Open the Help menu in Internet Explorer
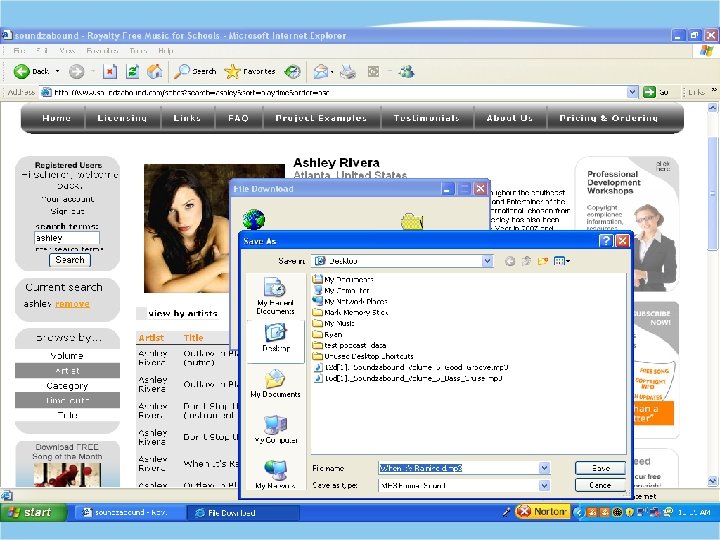720x540 pixels. point(166,51)
